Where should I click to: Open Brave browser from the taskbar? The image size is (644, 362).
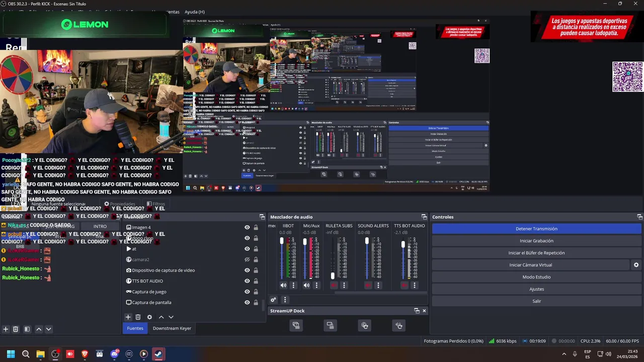(x=85, y=354)
